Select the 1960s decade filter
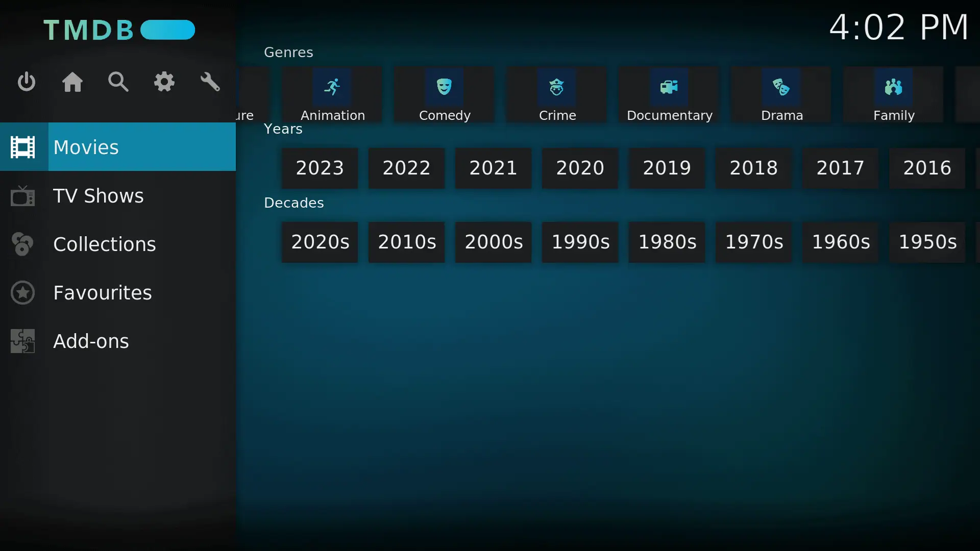Image resolution: width=980 pixels, height=551 pixels. [x=841, y=241]
